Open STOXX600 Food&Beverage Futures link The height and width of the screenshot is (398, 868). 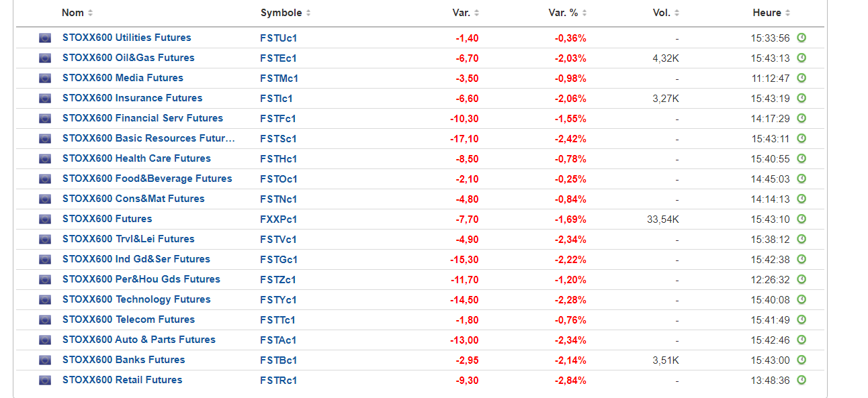pyautogui.click(x=147, y=179)
